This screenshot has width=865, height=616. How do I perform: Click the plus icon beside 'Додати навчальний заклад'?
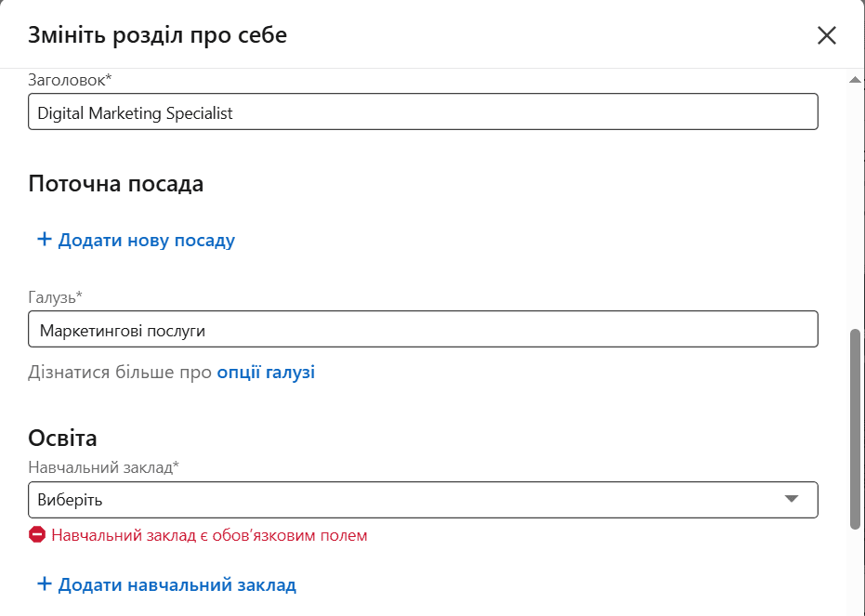pyautogui.click(x=44, y=584)
